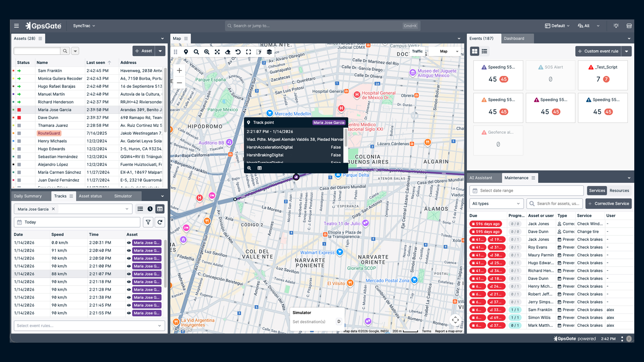The height and width of the screenshot is (362, 644).
Task: Open the tracks filter funnel icon
Action: (x=148, y=222)
